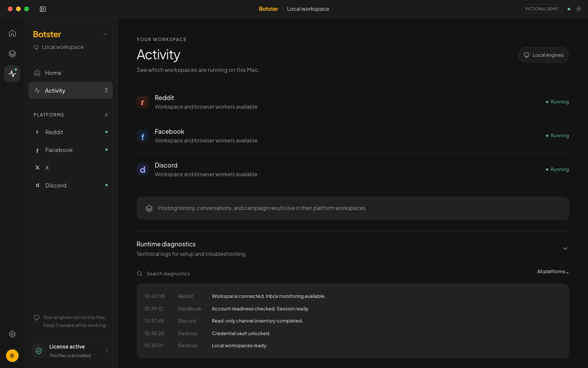Open Discord platform in sidebar

(70, 185)
